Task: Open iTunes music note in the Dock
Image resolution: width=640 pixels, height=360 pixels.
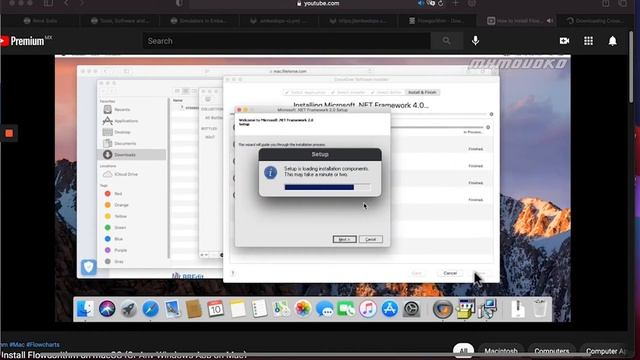Action: pos(368,309)
